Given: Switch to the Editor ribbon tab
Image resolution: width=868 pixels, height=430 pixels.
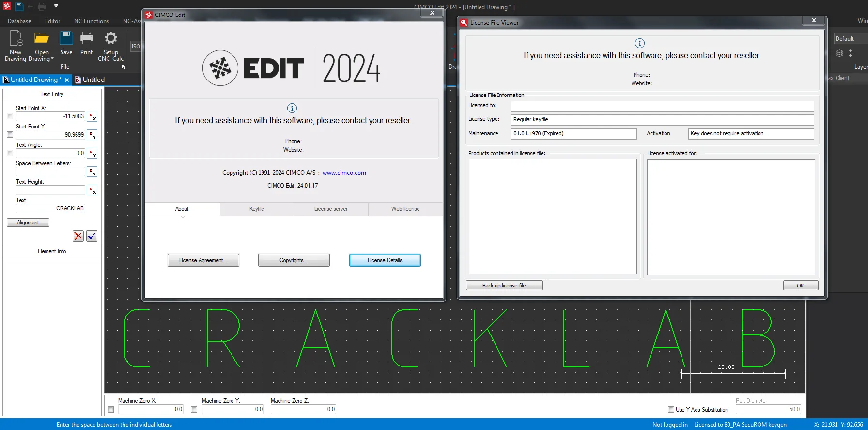Looking at the screenshot, I should (x=53, y=21).
